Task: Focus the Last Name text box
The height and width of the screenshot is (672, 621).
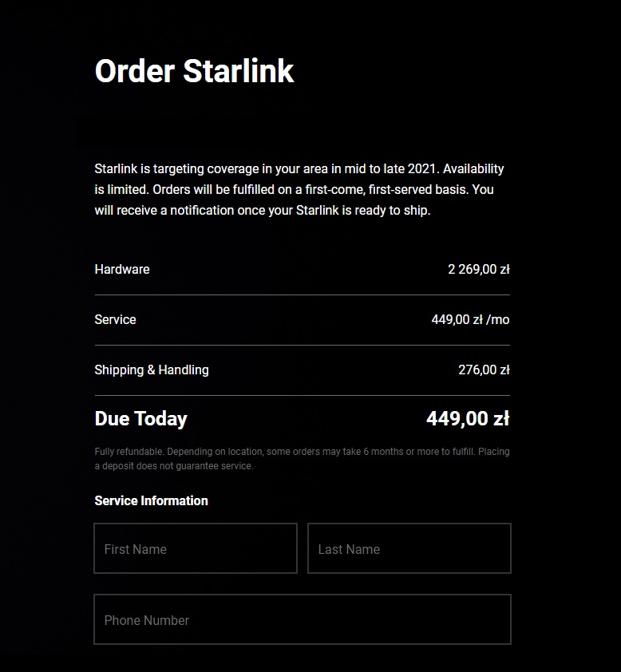Action: pos(409,548)
